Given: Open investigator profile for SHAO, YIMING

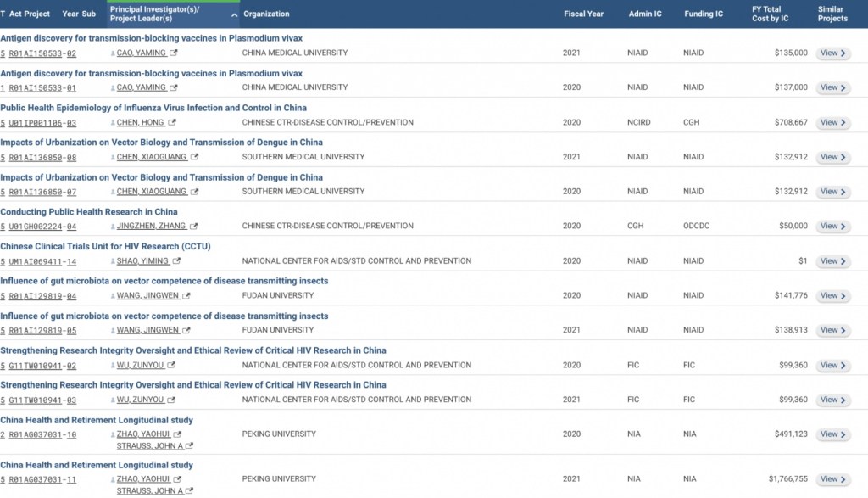Looking at the screenshot, I should [x=142, y=260].
